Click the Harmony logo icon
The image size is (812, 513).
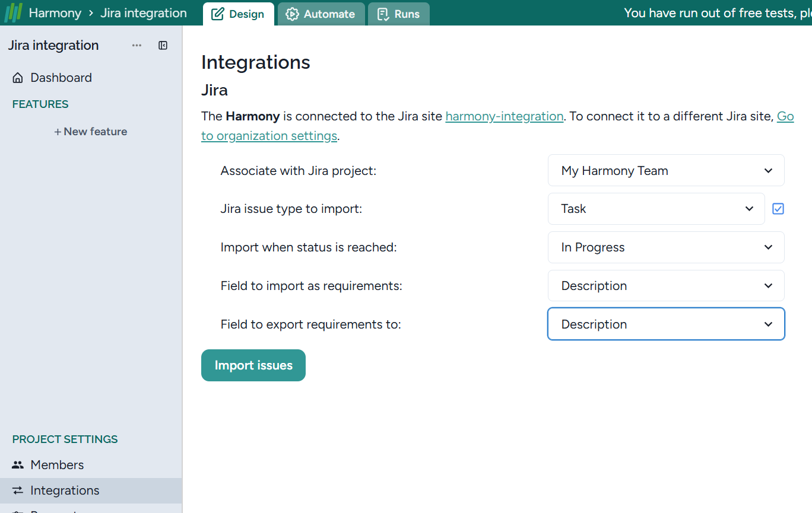(13, 13)
